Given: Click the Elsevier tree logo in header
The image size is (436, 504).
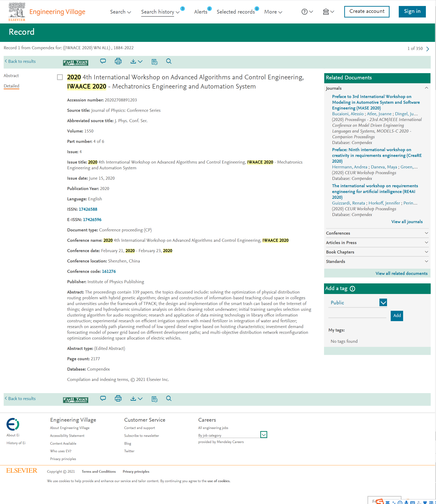Looking at the screenshot, I should [x=17, y=12].
